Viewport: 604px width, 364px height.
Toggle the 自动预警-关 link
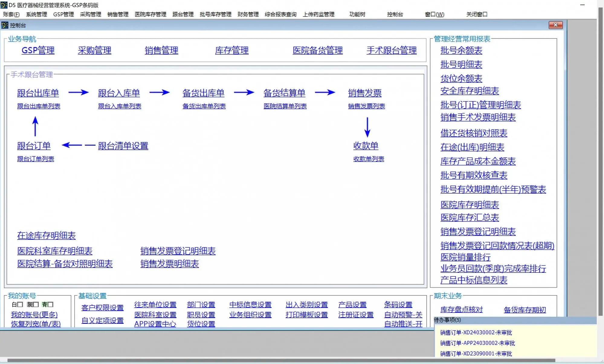pyautogui.click(x=403, y=315)
